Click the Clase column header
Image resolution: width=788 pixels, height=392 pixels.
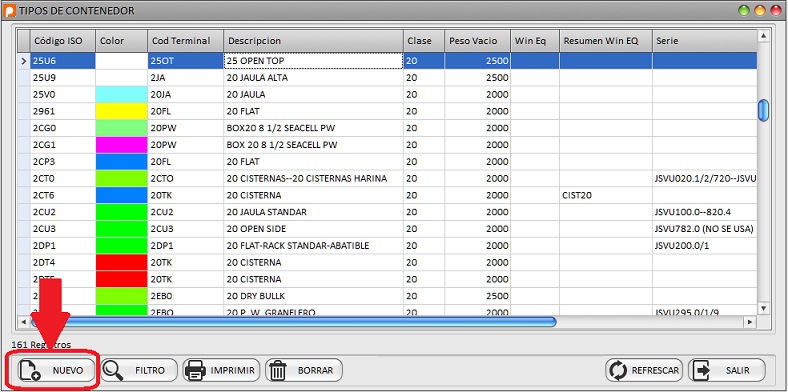[x=424, y=41]
